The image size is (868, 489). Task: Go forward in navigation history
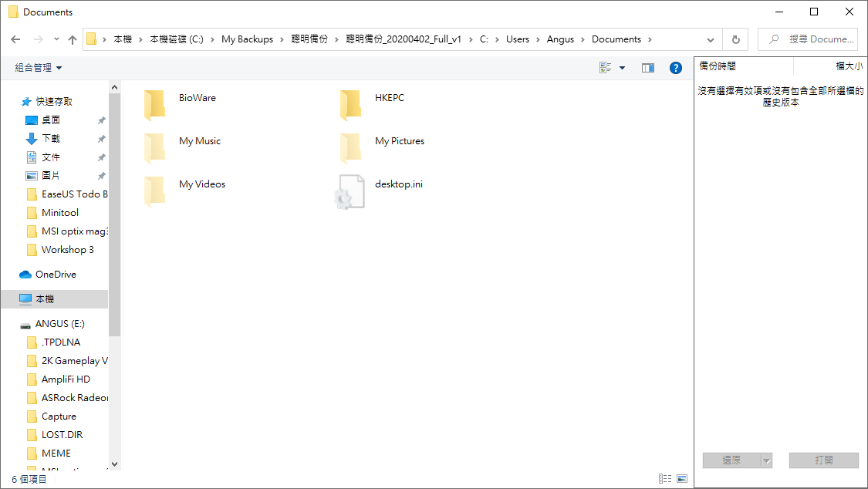point(39,39)
